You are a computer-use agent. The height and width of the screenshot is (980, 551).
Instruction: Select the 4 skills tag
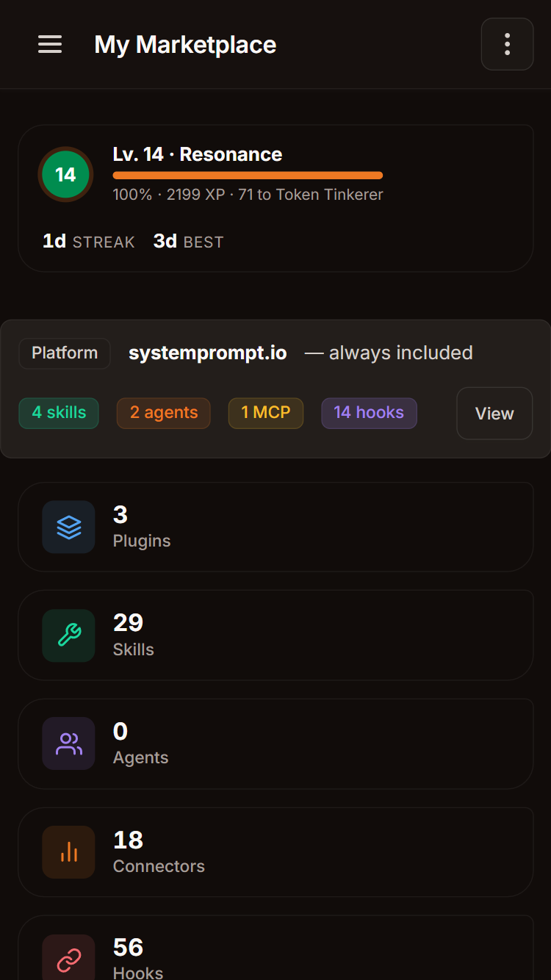(59, 413)
